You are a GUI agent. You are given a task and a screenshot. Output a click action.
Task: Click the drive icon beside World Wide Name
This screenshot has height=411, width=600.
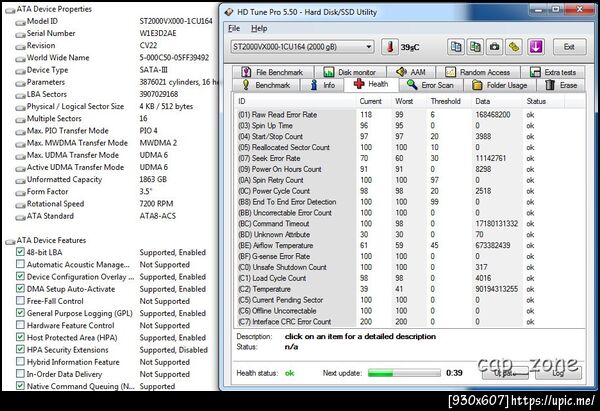click(20, 59)
